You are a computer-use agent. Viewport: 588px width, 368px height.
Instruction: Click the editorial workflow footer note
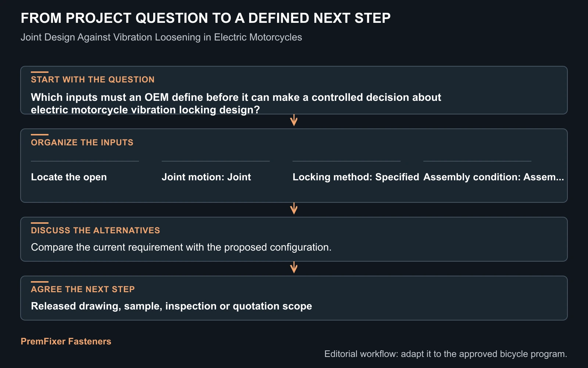[446, 354]
